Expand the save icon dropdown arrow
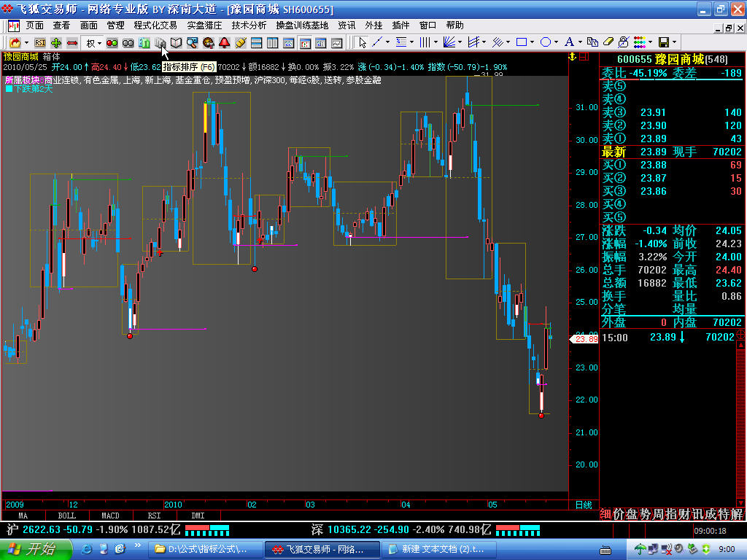 [675, 42]
